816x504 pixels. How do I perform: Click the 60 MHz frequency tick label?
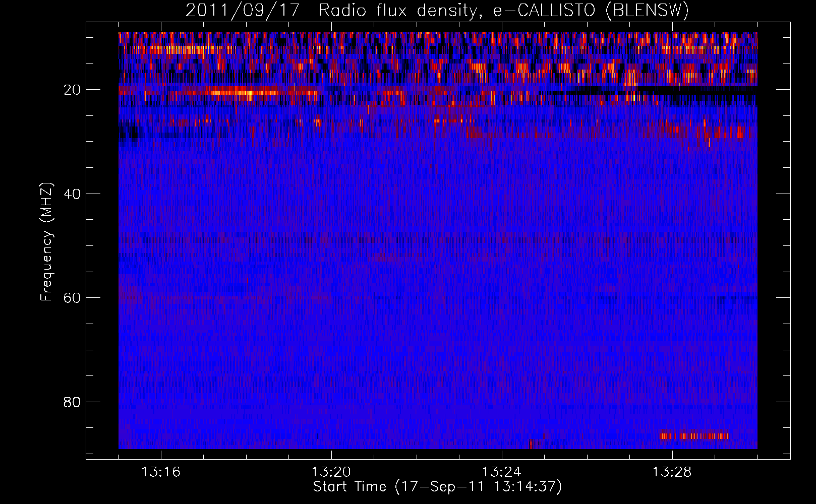(x=73, y=298)
